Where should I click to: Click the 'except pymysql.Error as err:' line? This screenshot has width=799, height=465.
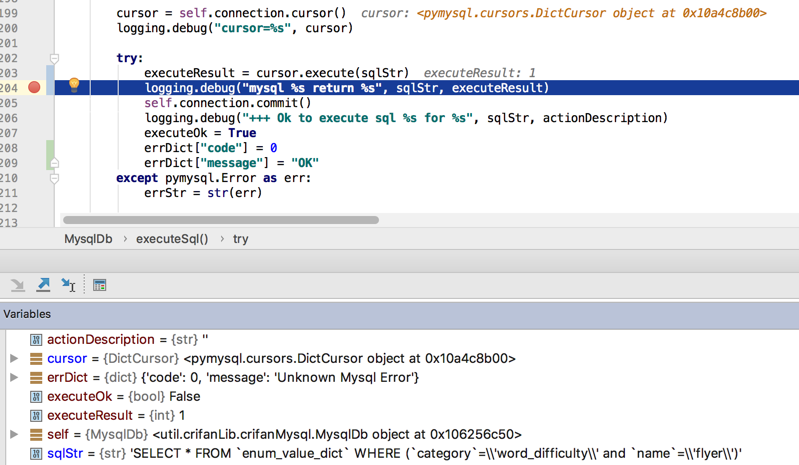214,178
